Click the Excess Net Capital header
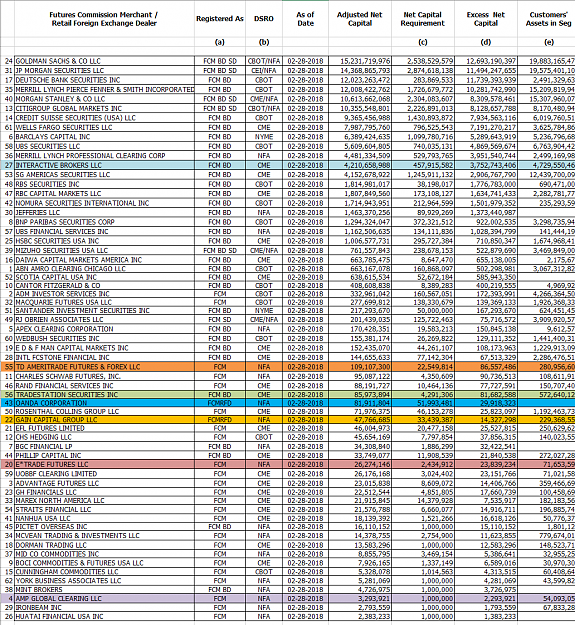Image resolution: width=575 pixels, height=625 pixels. (486, 19)
